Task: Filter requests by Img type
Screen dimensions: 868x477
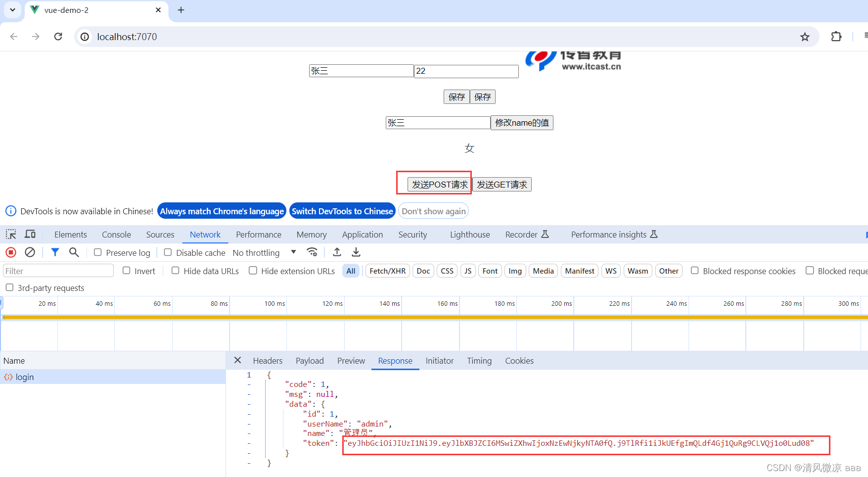Action: pyautogui.click(x=515, y=271)
